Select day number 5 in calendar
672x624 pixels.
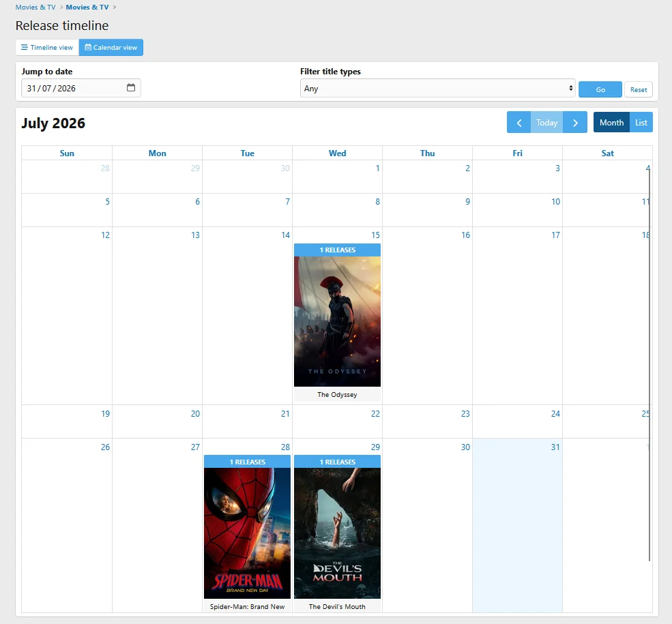108,202
